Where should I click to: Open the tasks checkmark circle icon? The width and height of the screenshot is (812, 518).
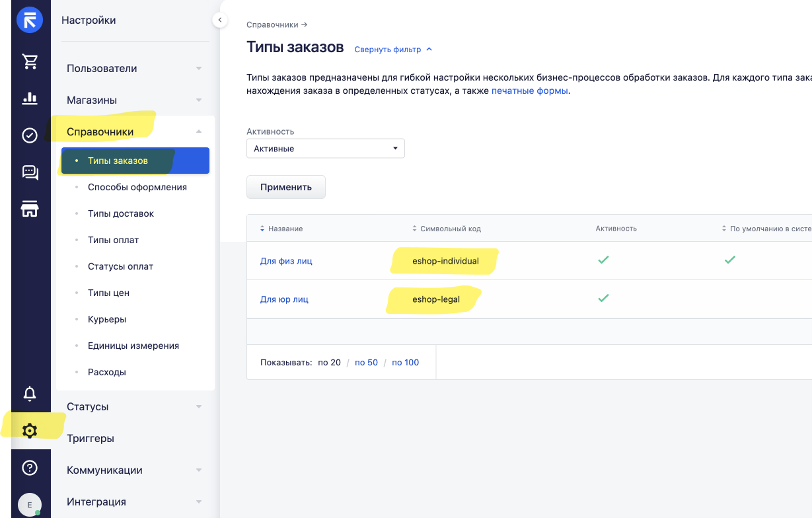(x=30, y=135)
